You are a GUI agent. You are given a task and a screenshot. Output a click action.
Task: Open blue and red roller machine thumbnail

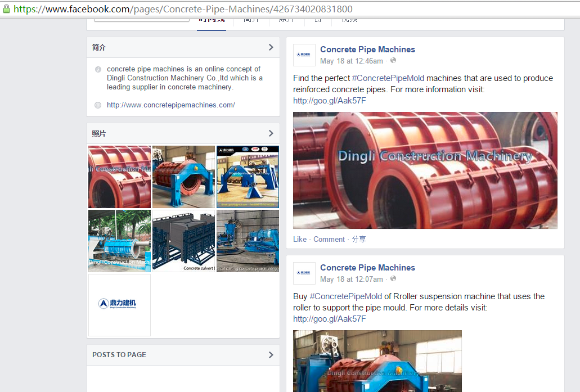[183, 177]
